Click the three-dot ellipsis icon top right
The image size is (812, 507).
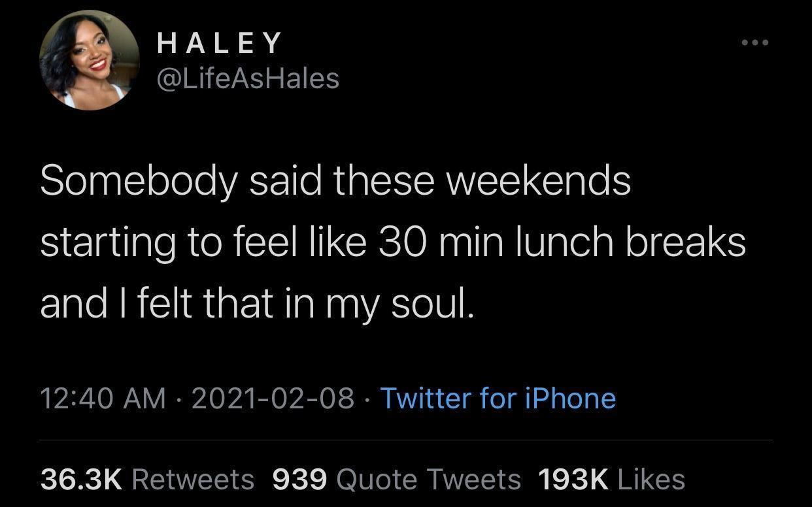coord(753,41)
